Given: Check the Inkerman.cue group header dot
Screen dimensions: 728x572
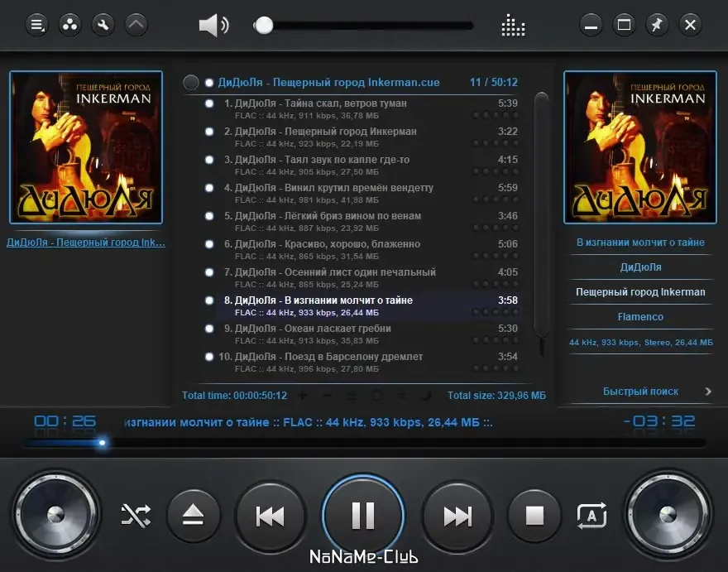Looking at the screenshot, I should (x=209, y=83).
